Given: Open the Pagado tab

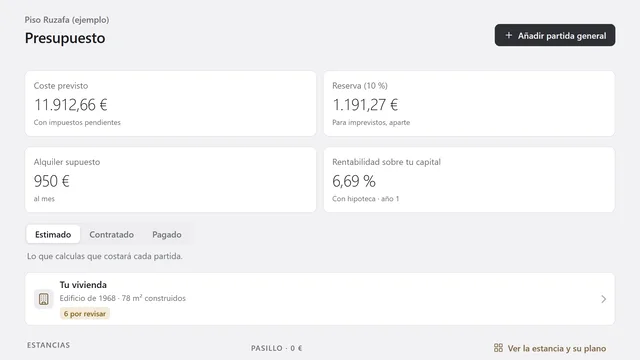Looking at the screenshot, I should [x=167, y=235].
